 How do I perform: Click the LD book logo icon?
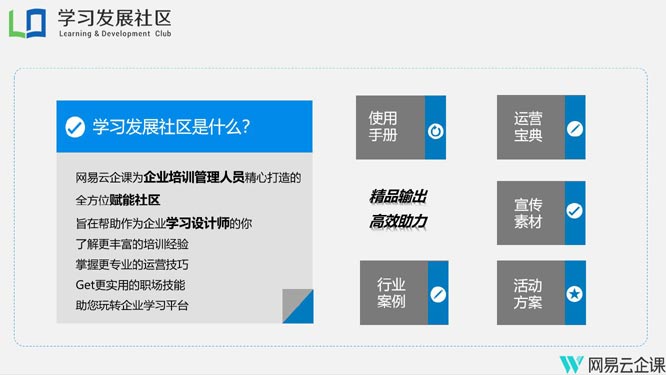coord(28,23)
